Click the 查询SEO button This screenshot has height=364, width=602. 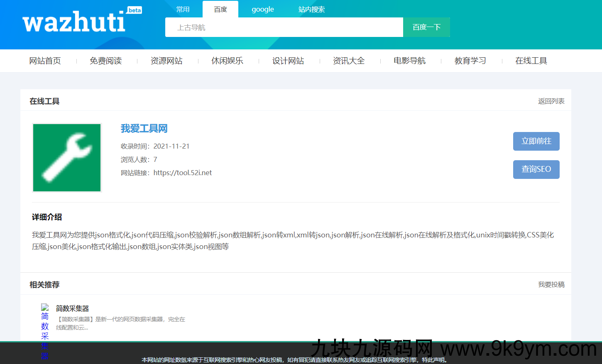(536, 169)
